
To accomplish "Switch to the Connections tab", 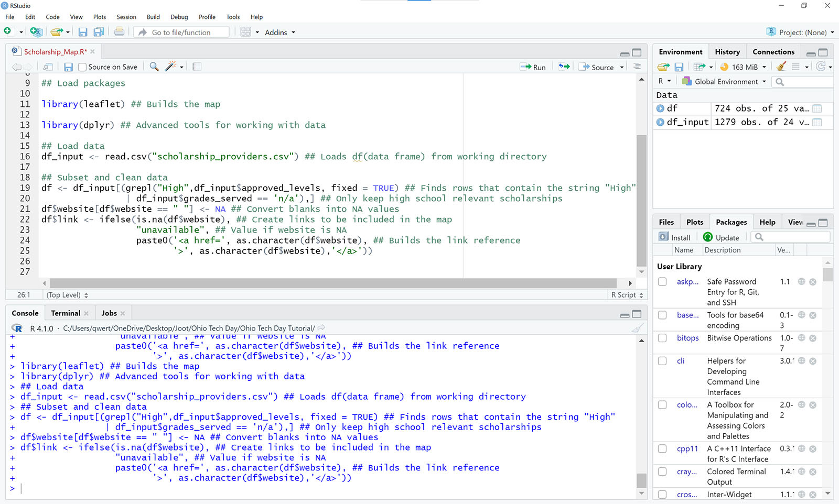I will pyautogui.click(x=773, y=52).
